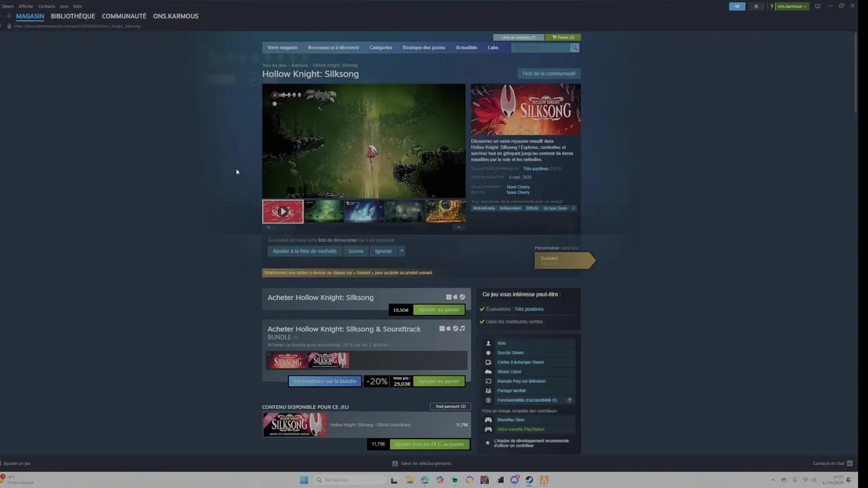
Task: Open Liste de souhaits (1)
Action: [x=518, y=37]
